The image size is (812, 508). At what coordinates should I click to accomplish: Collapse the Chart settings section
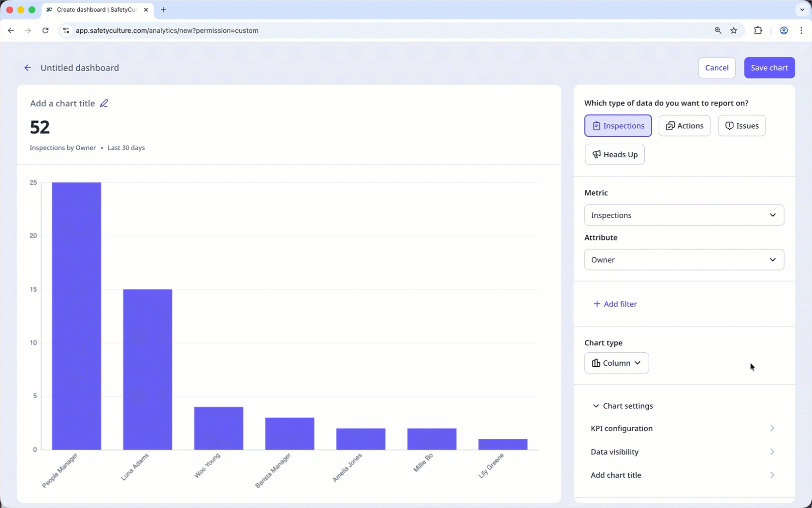point(623,406)
